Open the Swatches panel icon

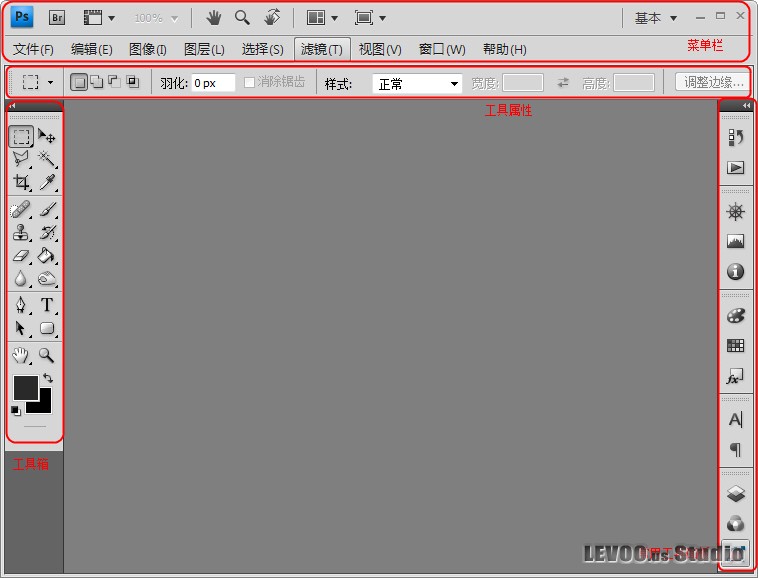point(735,346)
